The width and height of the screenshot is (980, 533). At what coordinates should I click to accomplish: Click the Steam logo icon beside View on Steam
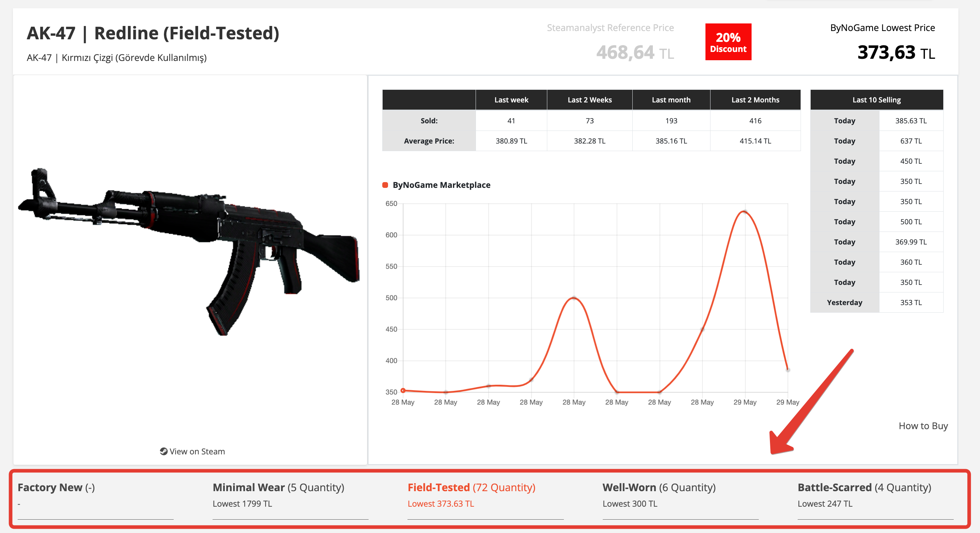(x=164, y=451)
